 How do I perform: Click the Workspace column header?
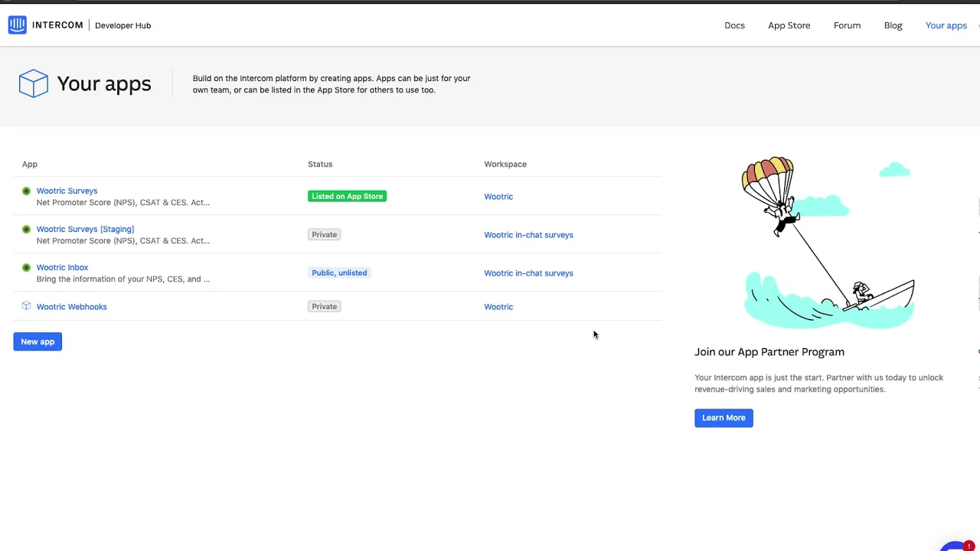(x=505, y=164)
